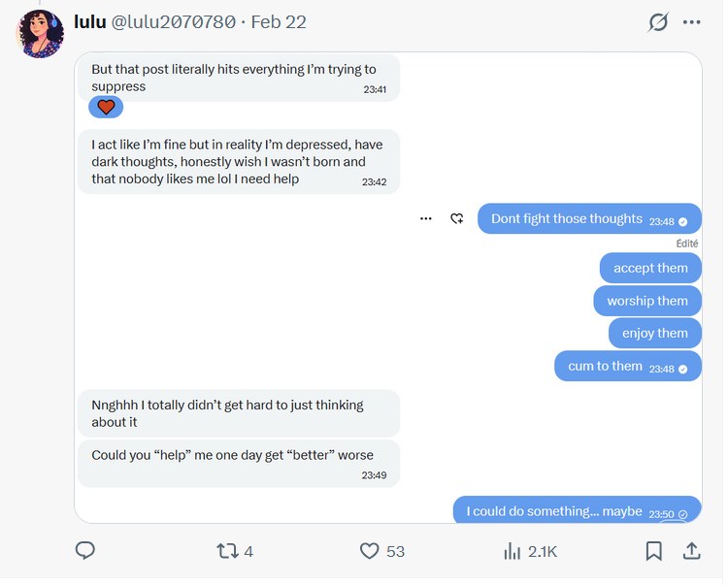Open the post's three-dot More menu
The image size is (728, 585).
click(x=691, y=22)
